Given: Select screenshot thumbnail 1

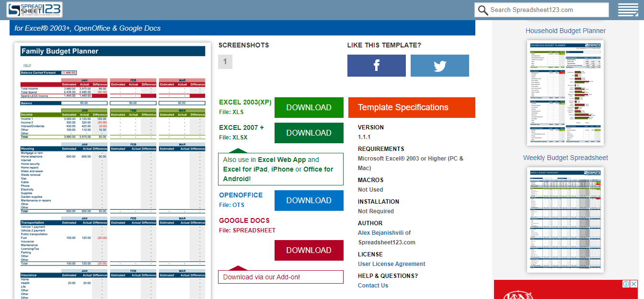Looking at the screenshot, I should tap(225, 61).
